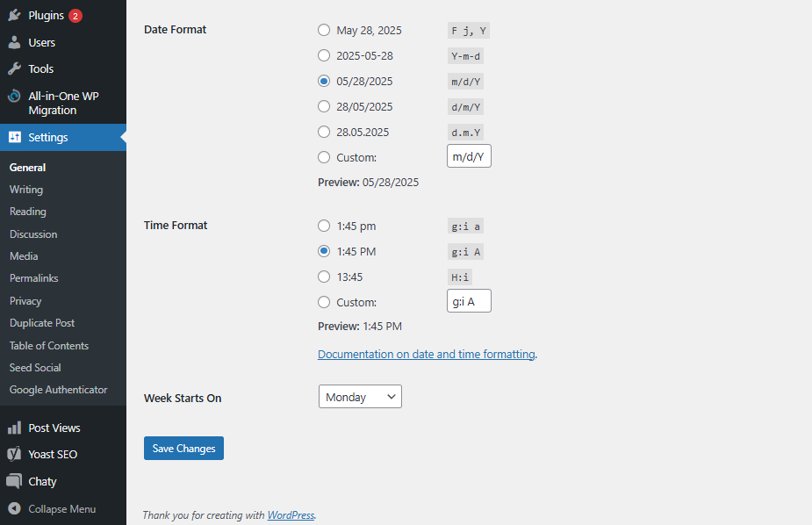812x525 pixels.
Task: Collapse the admin sidebar menu
Action: pos(53,509)
